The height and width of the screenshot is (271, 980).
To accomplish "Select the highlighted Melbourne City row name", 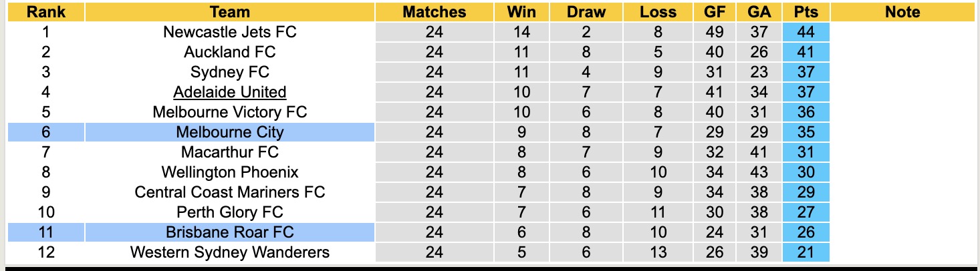I will (x=229, y=132).
